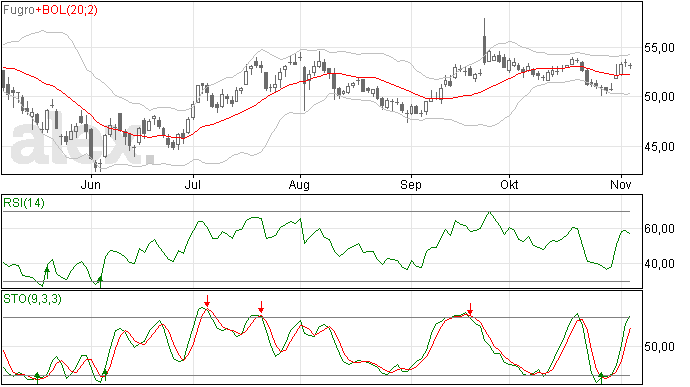Click the Nov month label
This screenshot has height=387, width=690.
tap(620, 185)
